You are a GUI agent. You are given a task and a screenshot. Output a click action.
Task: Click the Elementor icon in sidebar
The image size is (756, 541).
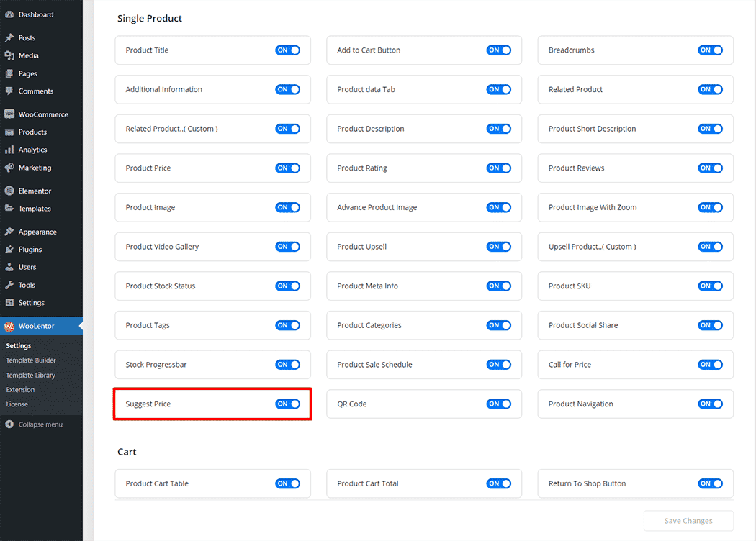[9, 191]
